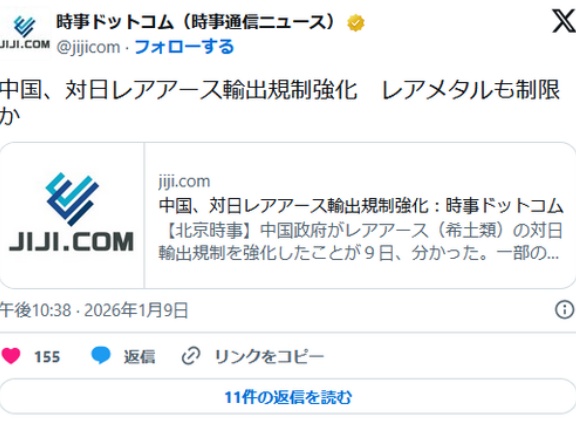This screenshot has width=576, height=430.
Task: Open the 午後10:38 2026年1月9日 timestamp
Action: [x=94, y=310]
